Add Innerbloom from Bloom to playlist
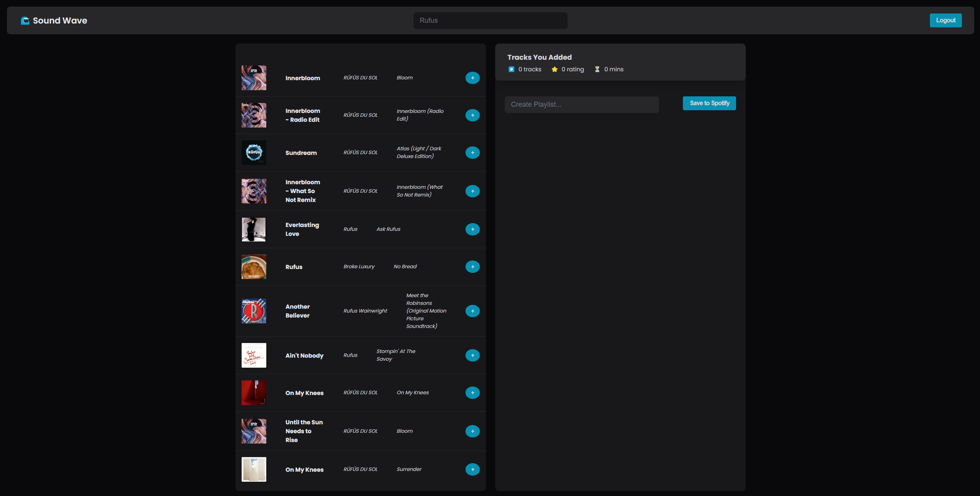 pos(472,78)
